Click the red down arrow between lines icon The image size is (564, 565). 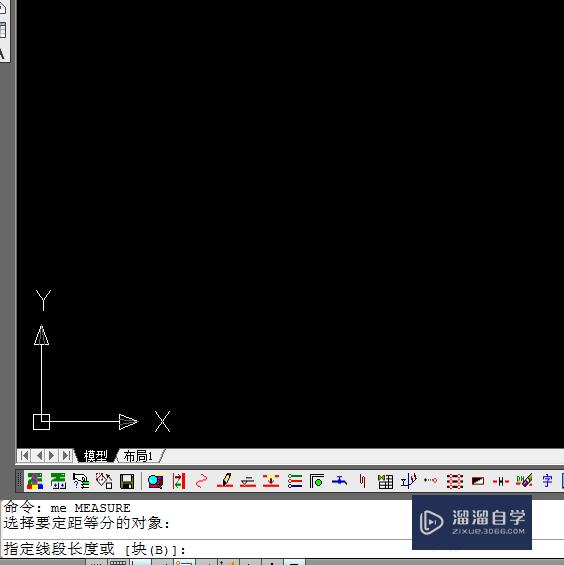(x=271, y=481)
